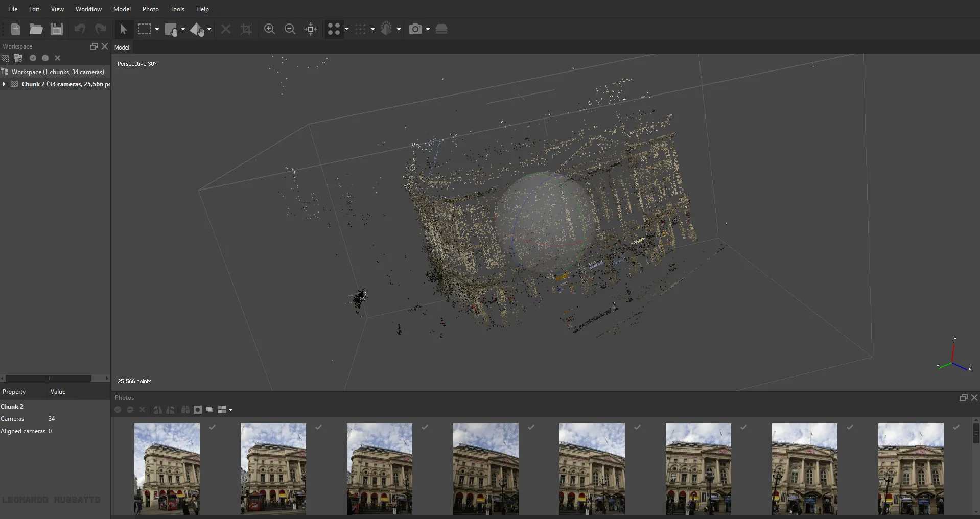Select the Zoom Out magnifier tool
980x519 pixels.
(x=290, y=29)
